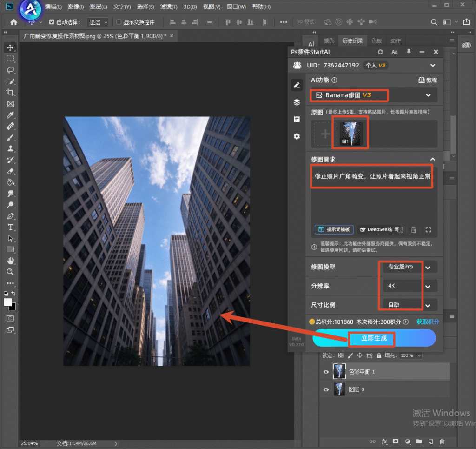This screenshot has width=476, height=449.
Task: Open the StartAI layers sidebar icon
Action: tap(297, 102)
